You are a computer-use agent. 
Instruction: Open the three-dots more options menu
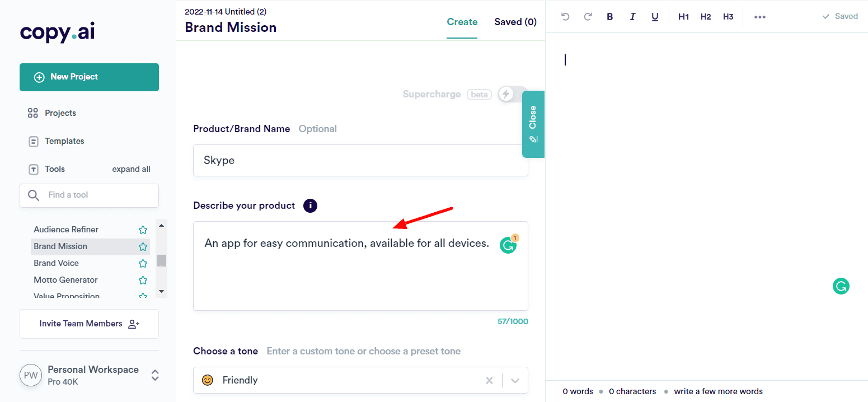click(759, 17)
